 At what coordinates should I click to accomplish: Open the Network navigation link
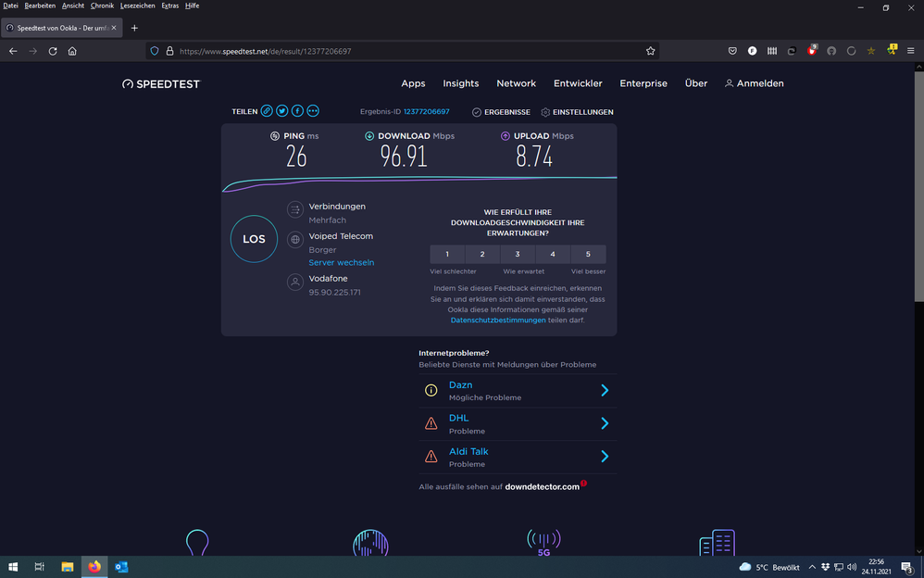517,83
